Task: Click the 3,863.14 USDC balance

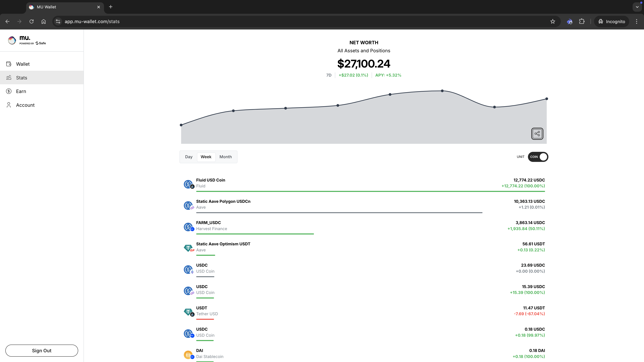Action: 530,223
